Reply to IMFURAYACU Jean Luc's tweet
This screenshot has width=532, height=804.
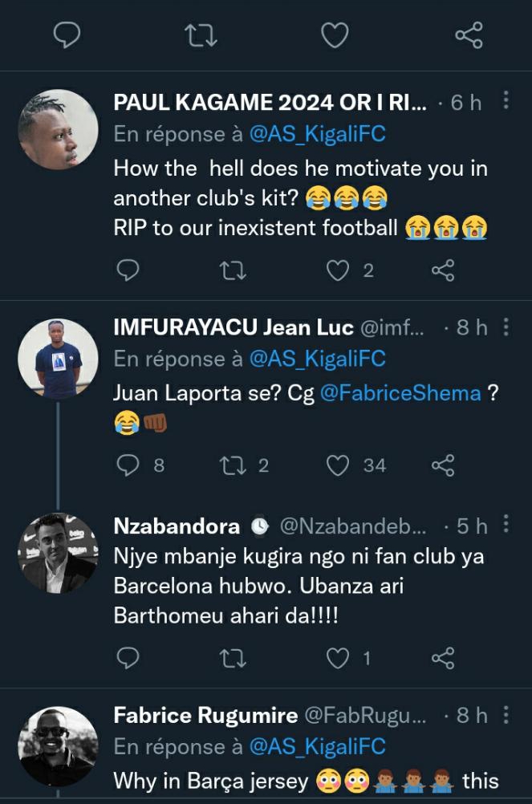coord(128,465)
